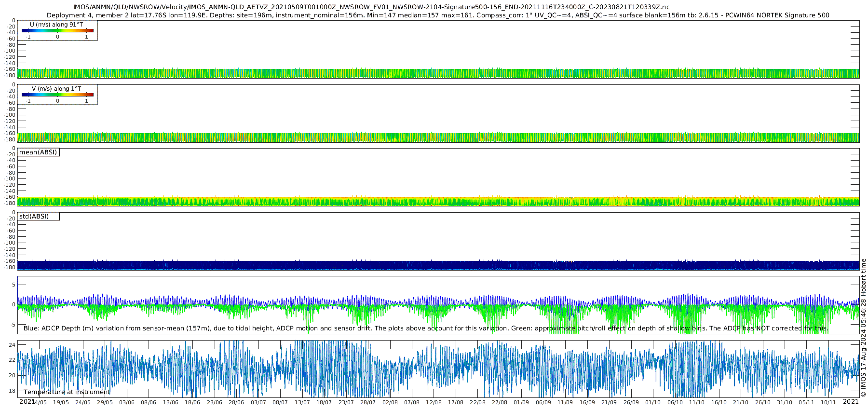Click the 10/11 date tick label
868x410 pixels.
pyautogui.click(x=828, y=402)
